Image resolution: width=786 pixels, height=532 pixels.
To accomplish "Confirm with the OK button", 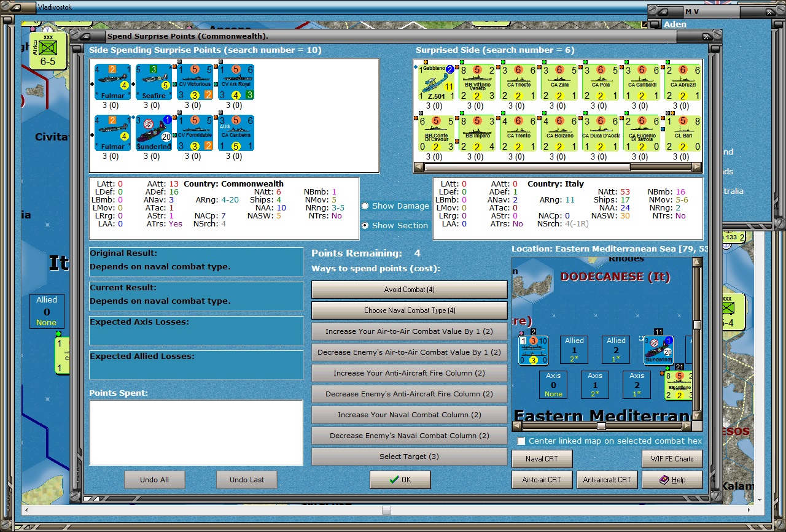I will pos(400,480).
